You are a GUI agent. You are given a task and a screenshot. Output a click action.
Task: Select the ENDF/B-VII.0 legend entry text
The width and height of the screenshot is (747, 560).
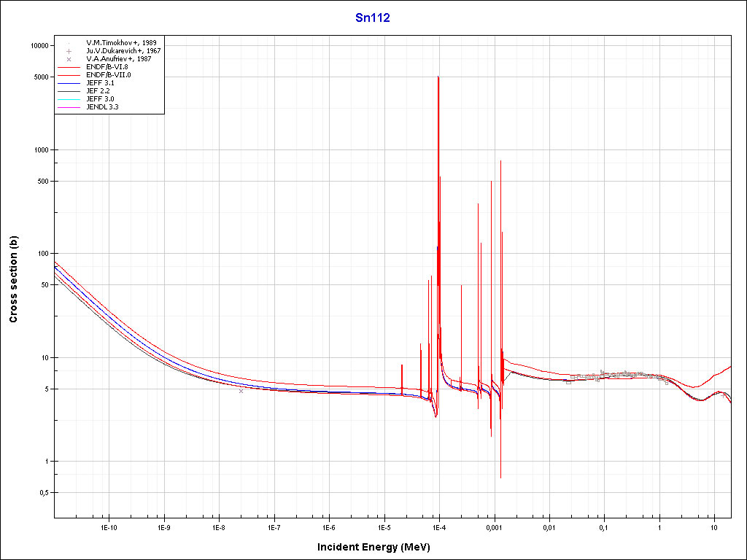tap(108, 75)
